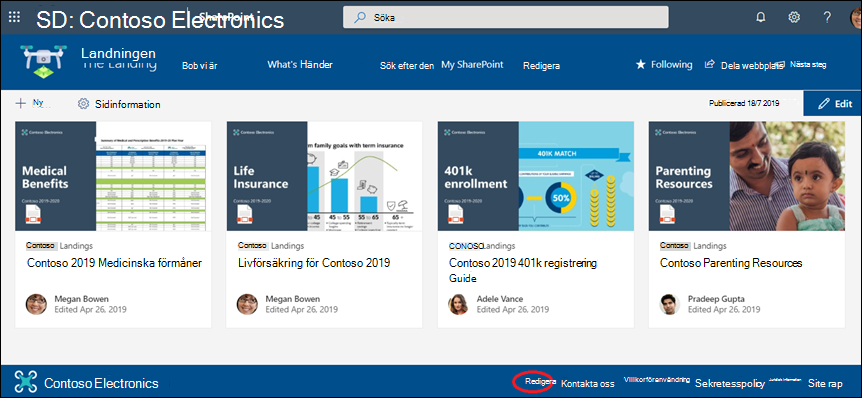Click Sekretesspolicy in the footer
The image size is (862, 398).
click(x=730, y=383)
